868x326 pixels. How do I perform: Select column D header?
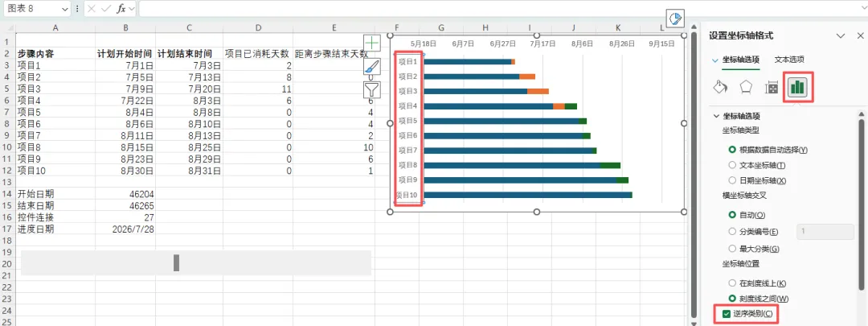(259, 27)
